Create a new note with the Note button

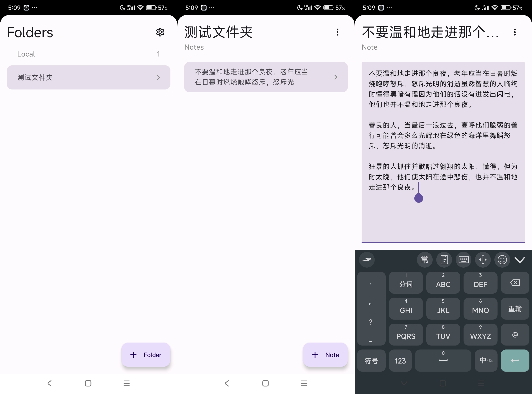point(325,355)
